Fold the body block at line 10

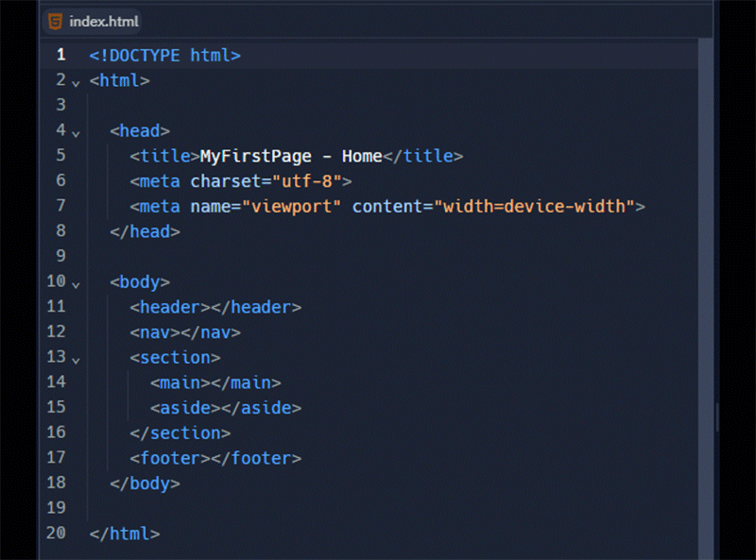[76, 285]
